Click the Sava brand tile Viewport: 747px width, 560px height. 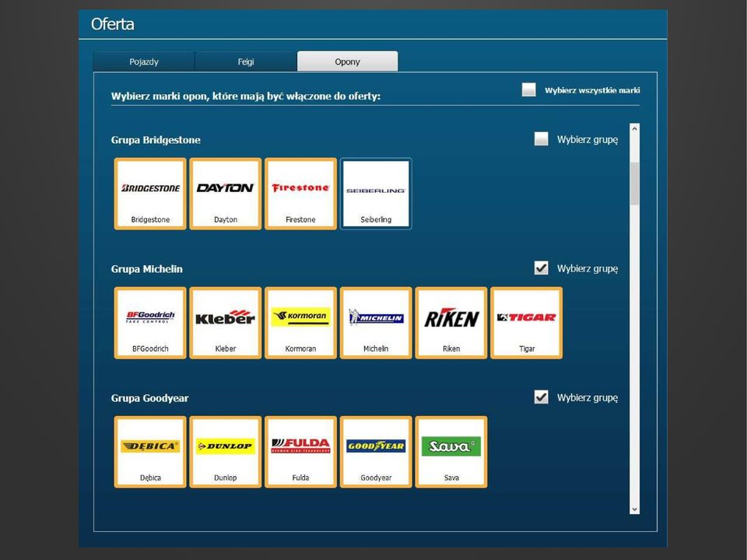tap(451, 452)
